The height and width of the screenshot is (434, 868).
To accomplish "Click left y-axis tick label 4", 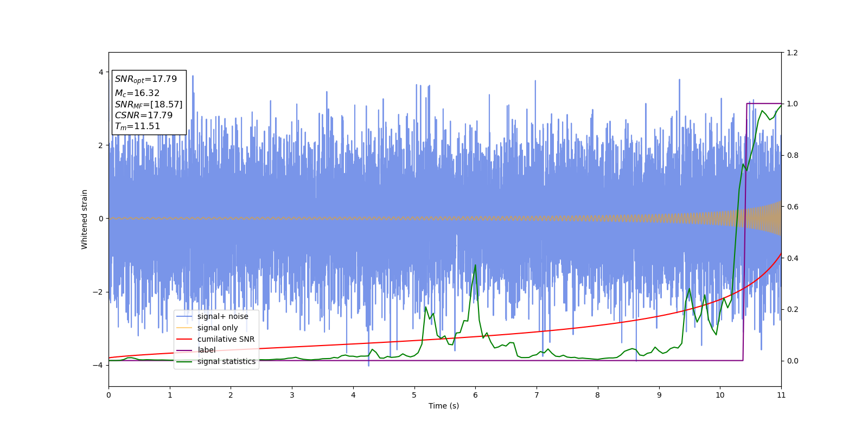I will [x=101, y=72].
